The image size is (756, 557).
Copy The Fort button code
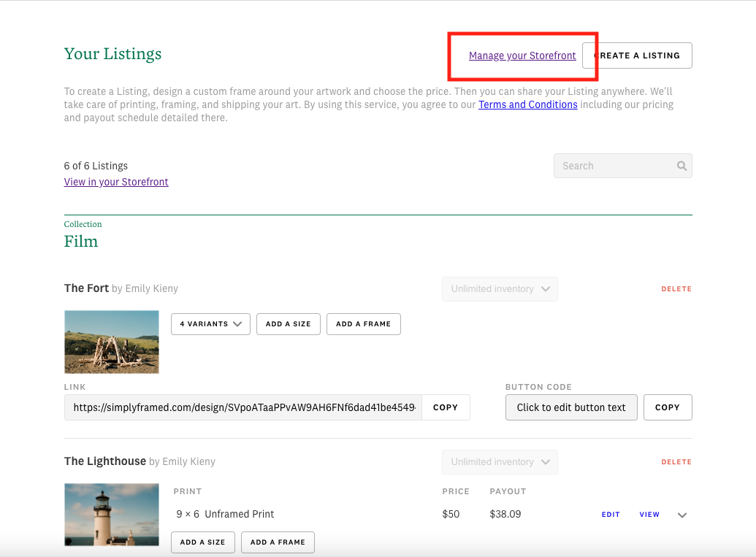[667, 407]
